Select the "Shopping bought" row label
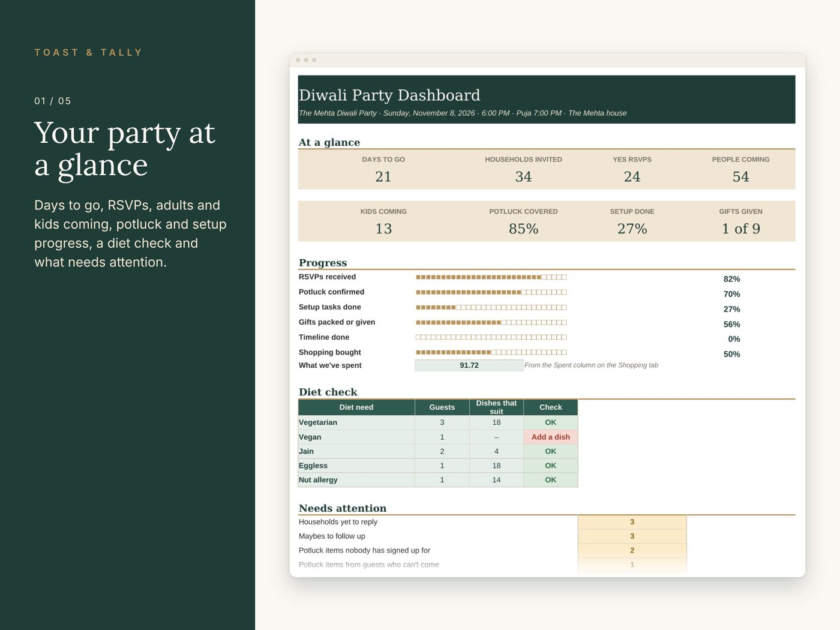 tap(329, 352)
